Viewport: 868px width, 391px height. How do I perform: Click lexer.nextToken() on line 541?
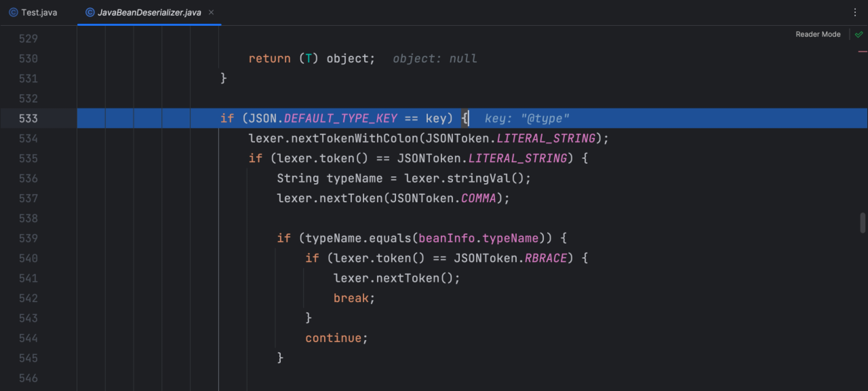[x=393, y=278]
